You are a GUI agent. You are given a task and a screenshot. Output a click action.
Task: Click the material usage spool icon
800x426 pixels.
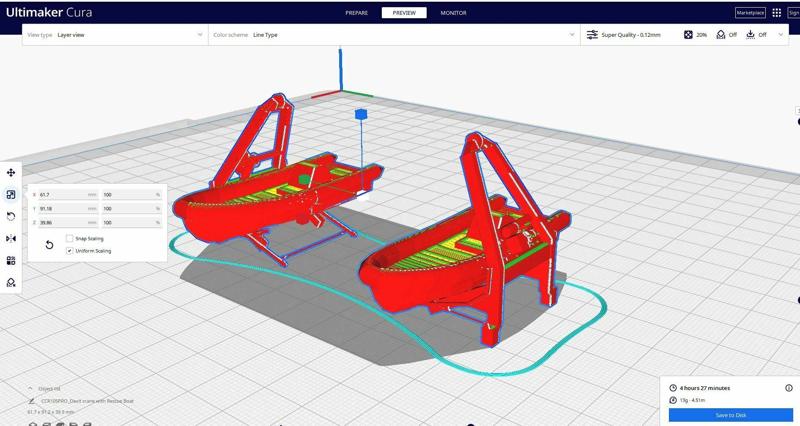673,400
